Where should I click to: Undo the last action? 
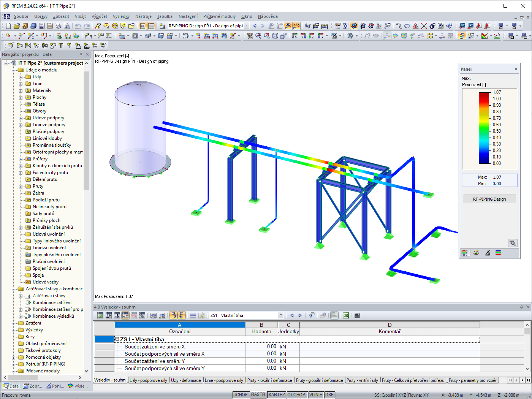click(x=78, y=26)
